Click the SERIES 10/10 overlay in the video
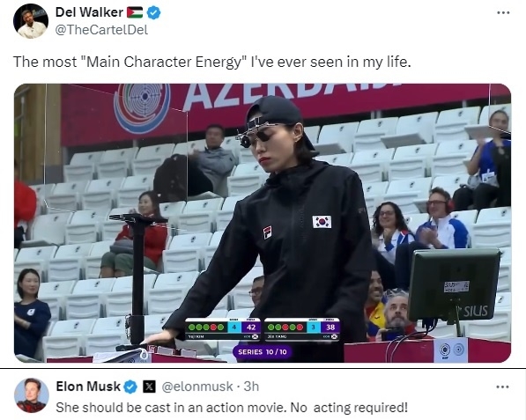The image size is (526, 420). click(263, 352)
